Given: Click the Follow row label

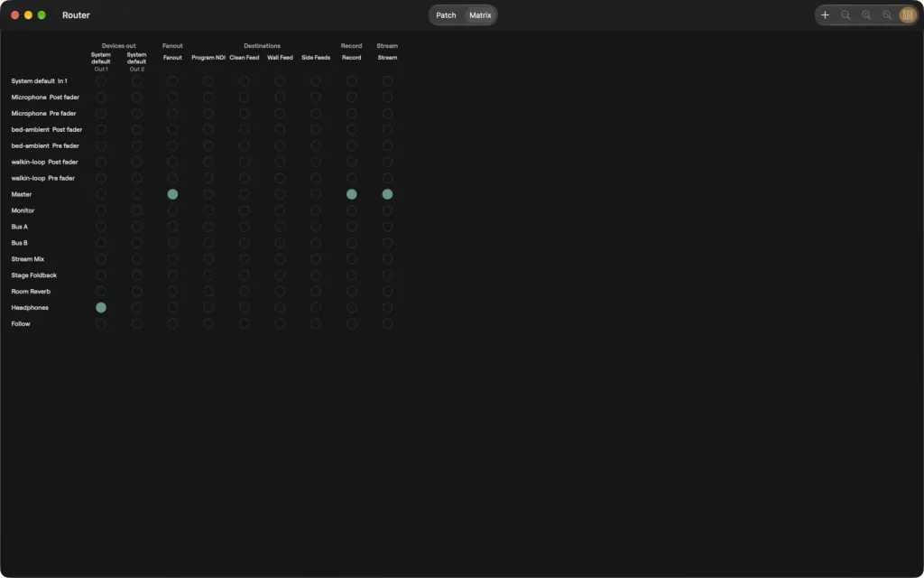Looking at the screenshot, I should point(21,324).
